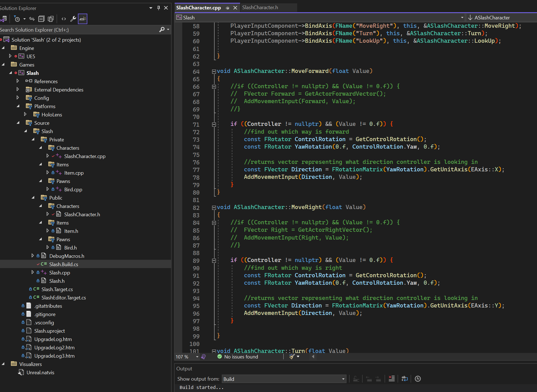Collapse all items in Solution Explorer
Screen dimensions: 537x392
pos(41,19)
